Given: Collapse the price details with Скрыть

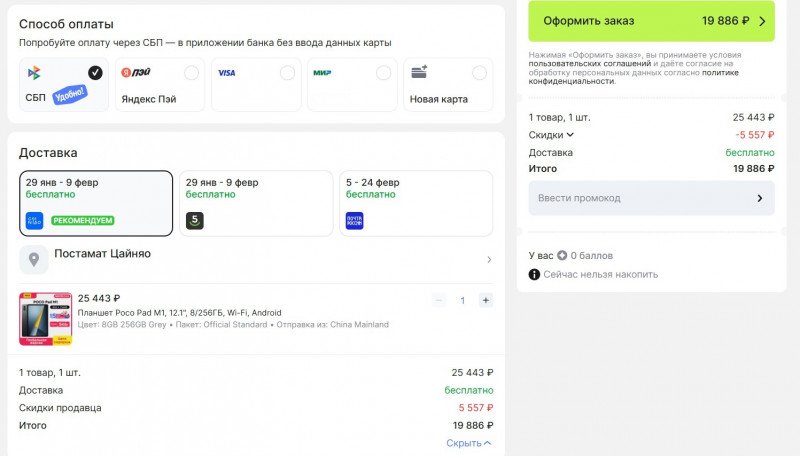Looking at the screenshot, I should [x=468, y=443].
